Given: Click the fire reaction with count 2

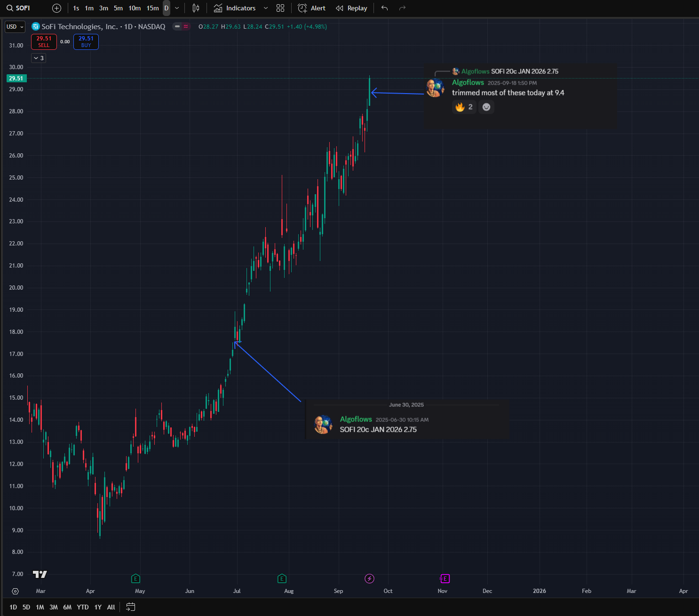Looking at the screenshot, I should [x=464, y=107].
